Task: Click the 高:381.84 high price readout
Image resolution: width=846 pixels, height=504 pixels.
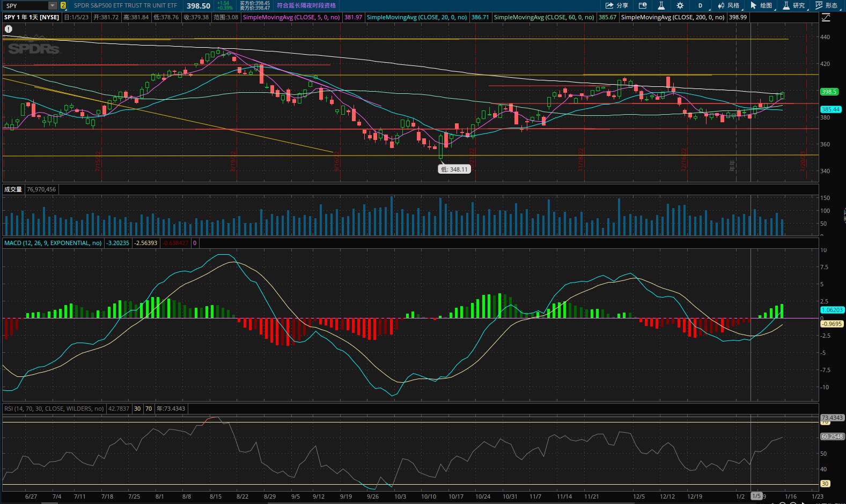Action: click(x=136, y=17)
